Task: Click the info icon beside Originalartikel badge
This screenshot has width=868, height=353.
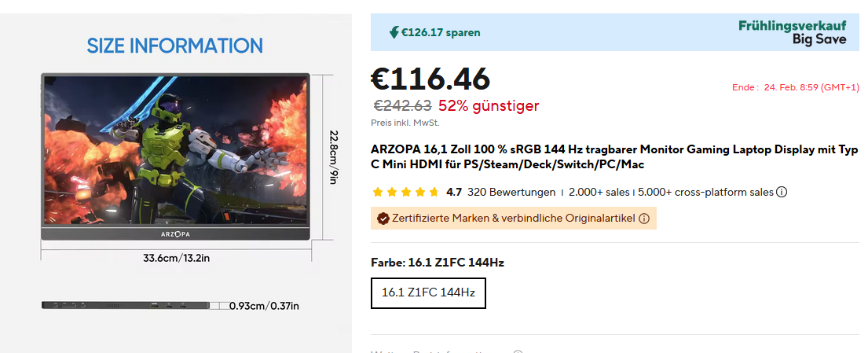Action: [644, 219]
